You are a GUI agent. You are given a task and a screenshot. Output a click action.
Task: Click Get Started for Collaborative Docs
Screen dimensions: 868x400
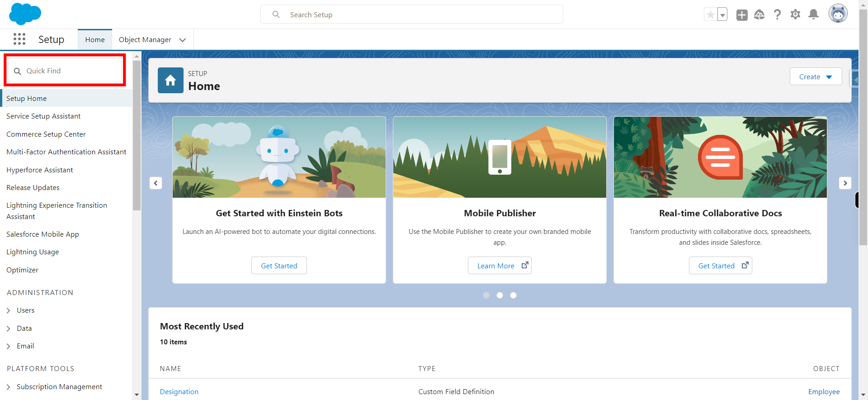point(720,266)
